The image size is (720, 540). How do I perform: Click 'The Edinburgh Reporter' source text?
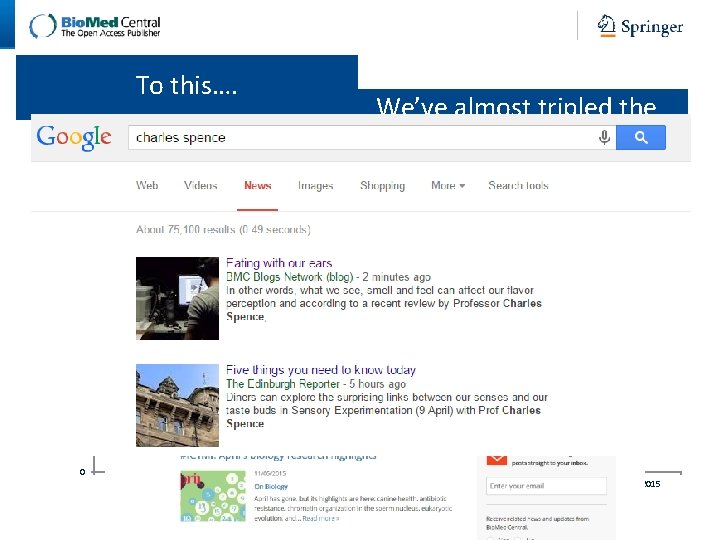pyautogui.click(x=282, y=384)
